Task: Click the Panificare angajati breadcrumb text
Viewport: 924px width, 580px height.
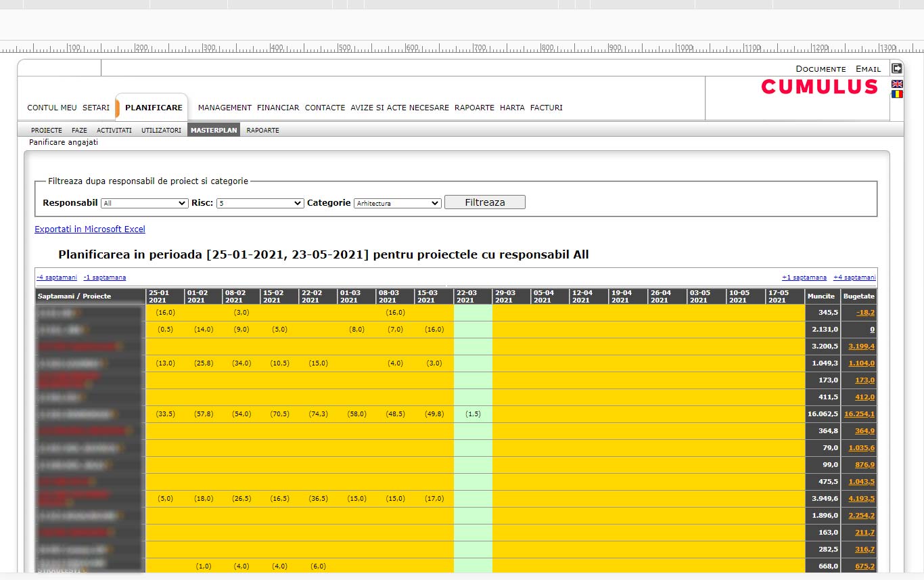Action: coord(64,143)
